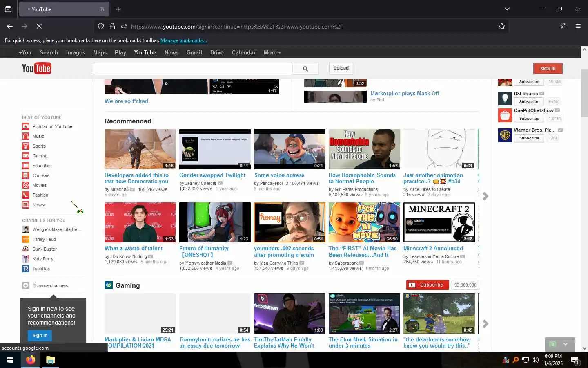Expand the green widget dropdown arrow

point(566,344)
